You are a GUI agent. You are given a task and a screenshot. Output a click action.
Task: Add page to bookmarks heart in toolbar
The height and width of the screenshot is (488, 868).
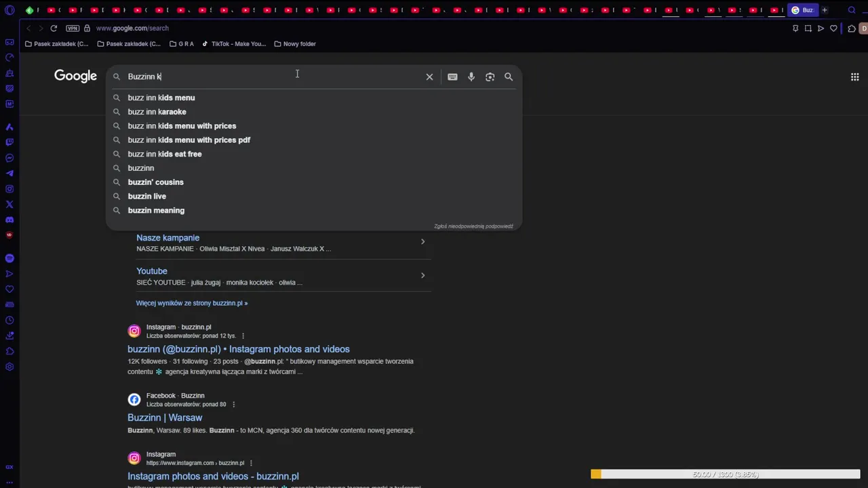click(x=833, y=28)
